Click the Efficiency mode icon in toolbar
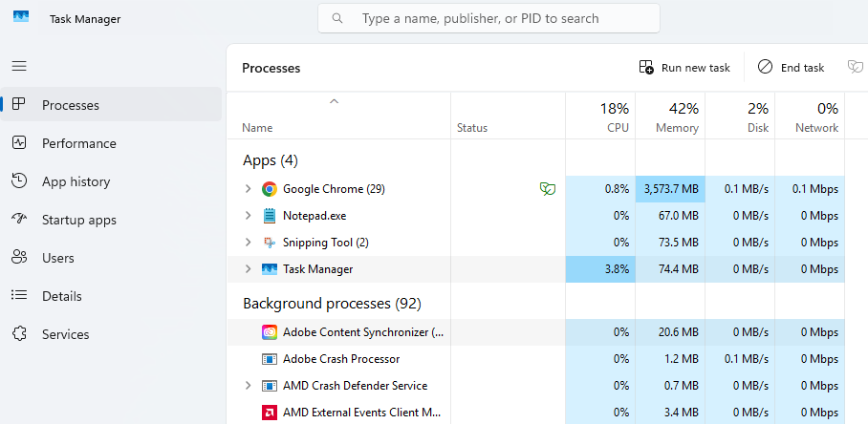The height and width of the screenshot is (424, 868). pos(855,67)
